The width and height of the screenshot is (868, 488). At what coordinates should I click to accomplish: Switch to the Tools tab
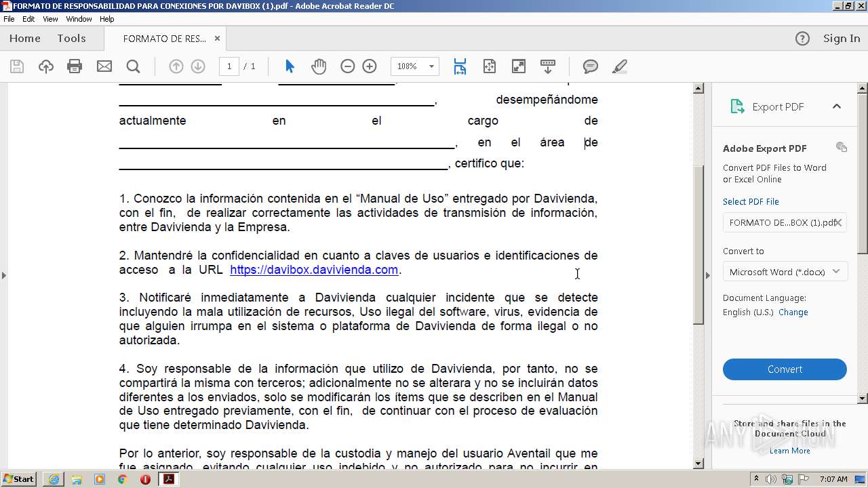coord(71,39)
